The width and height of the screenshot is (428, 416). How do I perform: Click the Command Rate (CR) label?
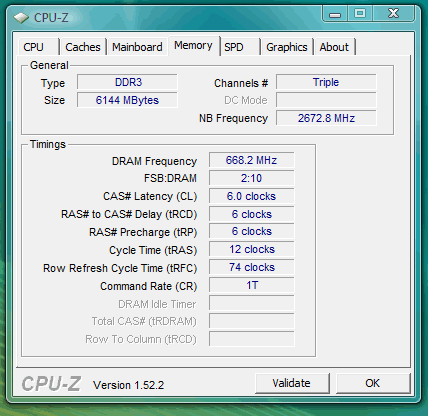coord(149,286)
